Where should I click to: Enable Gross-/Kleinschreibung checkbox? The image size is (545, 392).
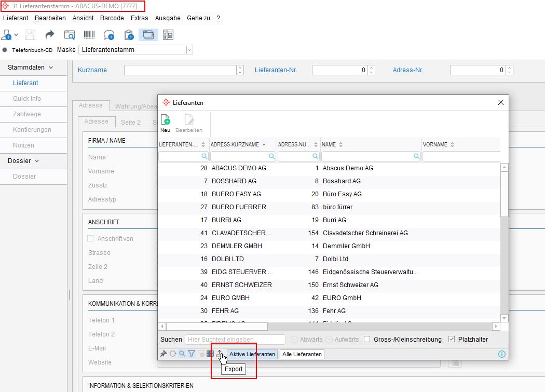coord(367,339)
